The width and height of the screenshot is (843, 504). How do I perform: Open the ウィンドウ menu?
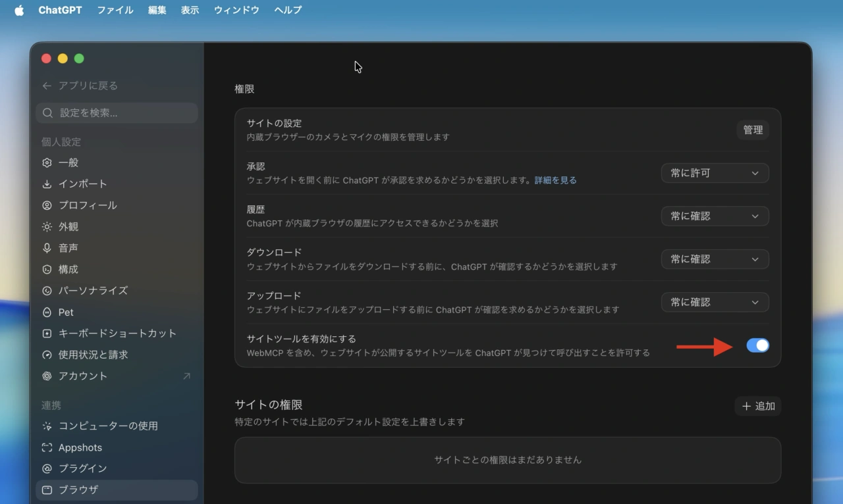click(x=236, y=10)
